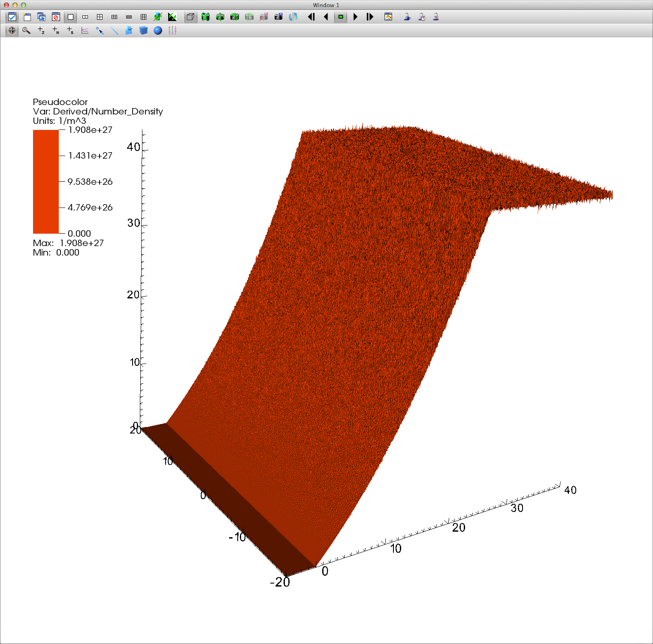Recenter the view
The width and height of the screenshot is (653, 644).
point(220,17)
